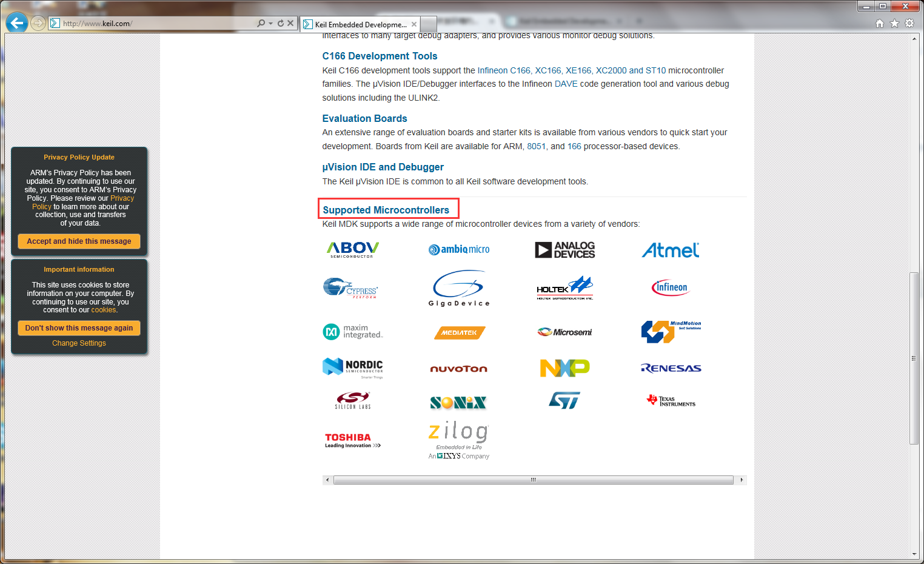Click the vertical scrollbar up arrow

[914, 38]
